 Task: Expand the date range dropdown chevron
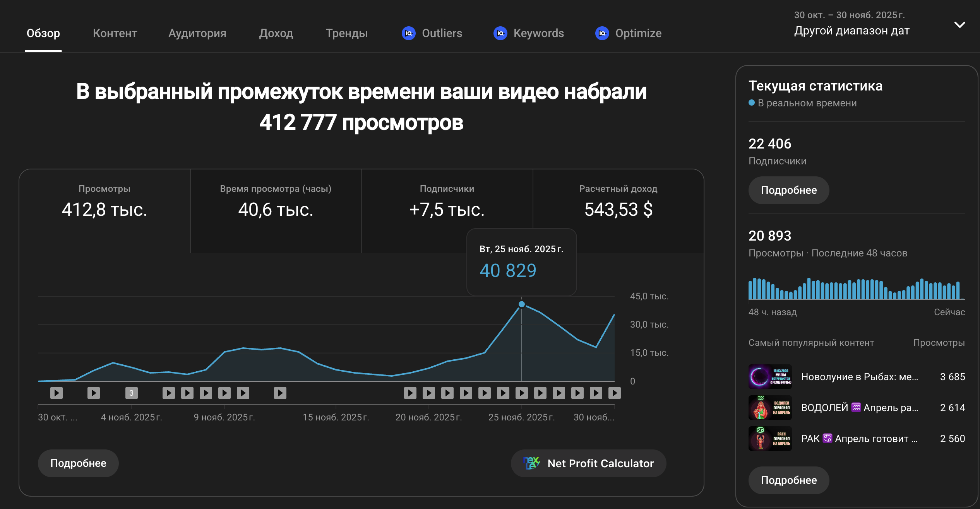959,25
